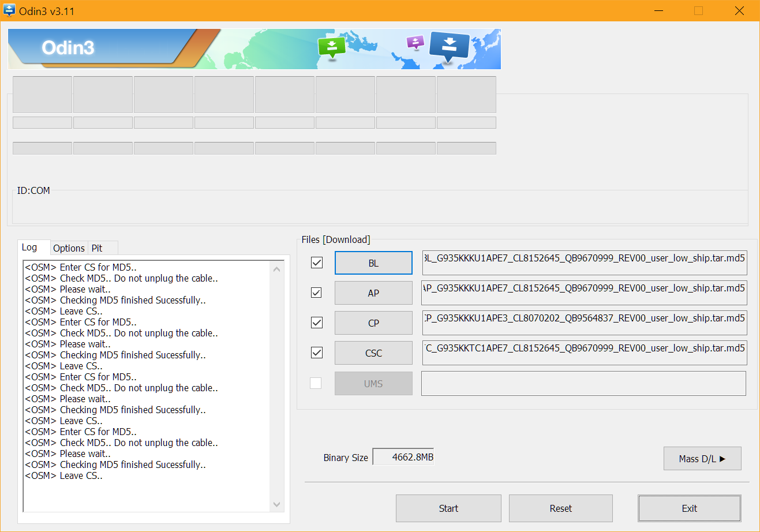
Task: Click the Odin3 app icon in title bar
Action: coord(9,11)
